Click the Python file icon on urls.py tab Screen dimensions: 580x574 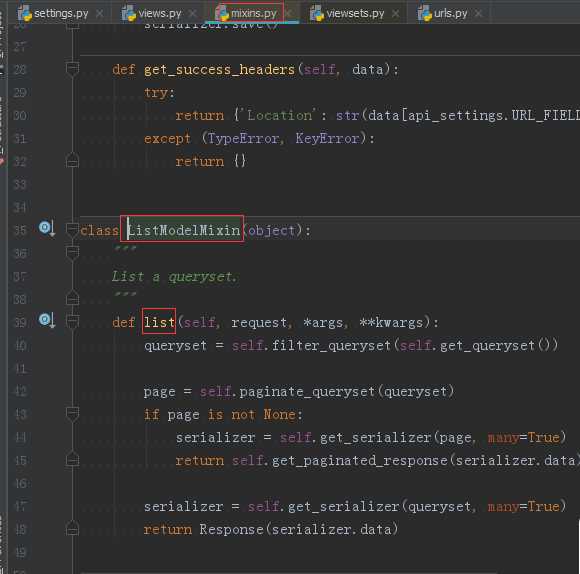click(x=425, y=14)
